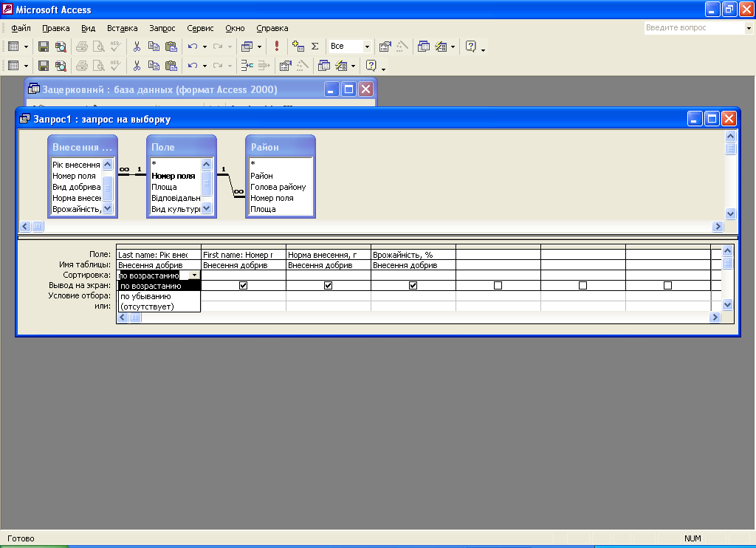Viewport: 756px width, 548px height.
Task: Open the Правка menu
Action: coord(56,28)
